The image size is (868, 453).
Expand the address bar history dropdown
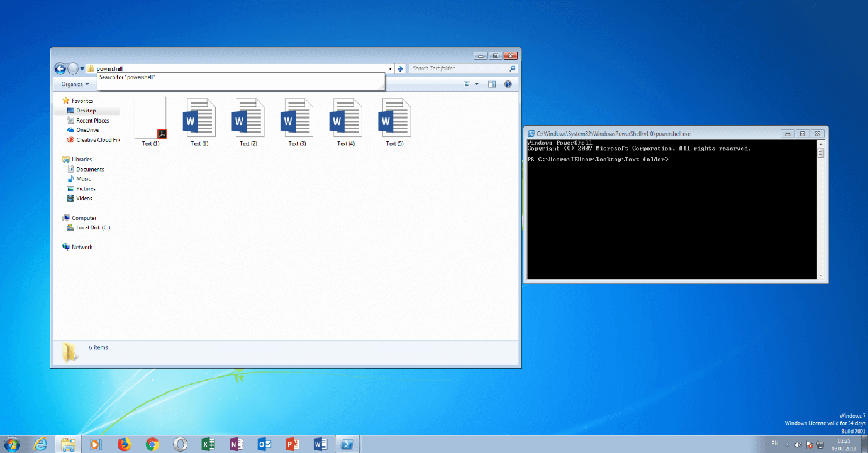[x=391, y=68]
